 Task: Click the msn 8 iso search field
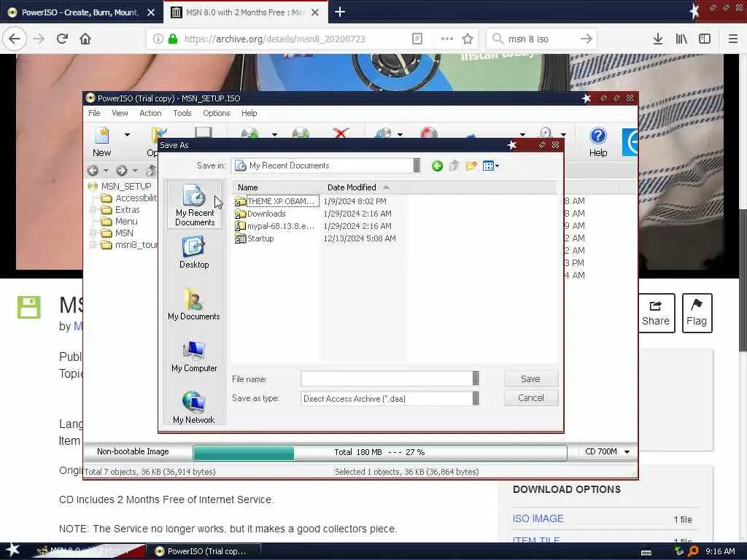tap(541, 39)
